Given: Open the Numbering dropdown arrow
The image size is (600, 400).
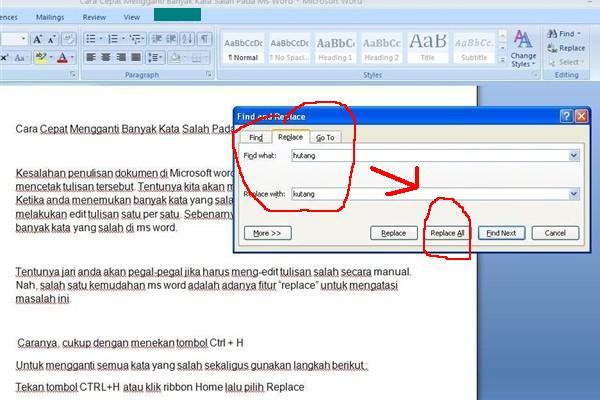Looking at the screenshot, I should pyautogui.click(x=123, y=39).
